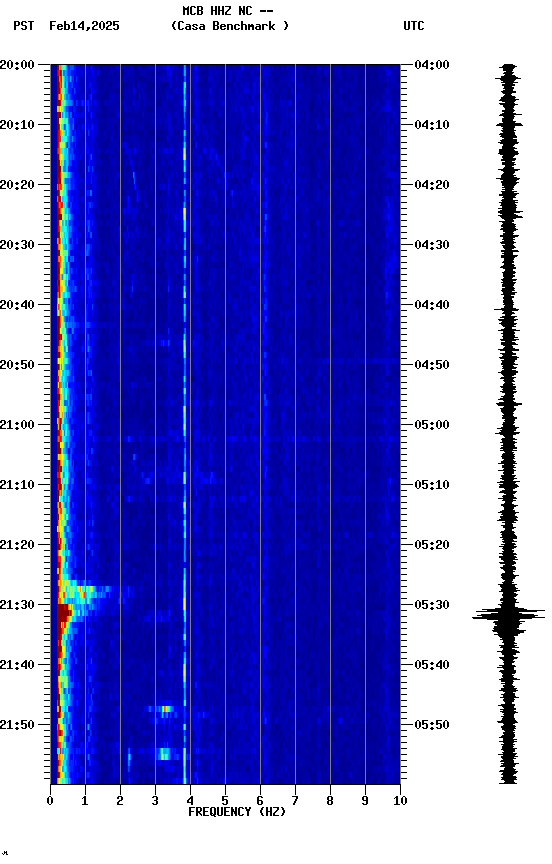Click the 1 Hz frequency tick label

click(x=85, y=801)
